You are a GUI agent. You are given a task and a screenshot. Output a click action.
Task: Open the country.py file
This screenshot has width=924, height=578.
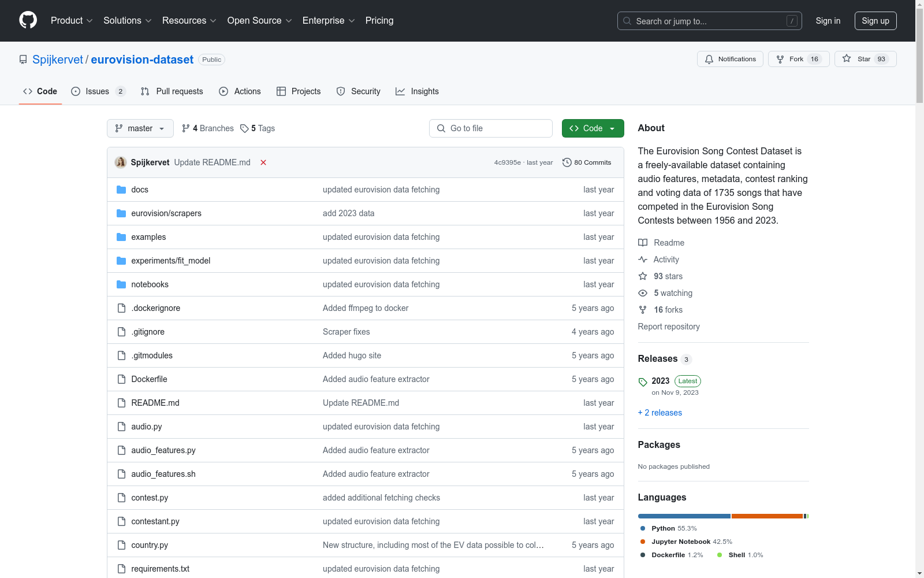150,545
